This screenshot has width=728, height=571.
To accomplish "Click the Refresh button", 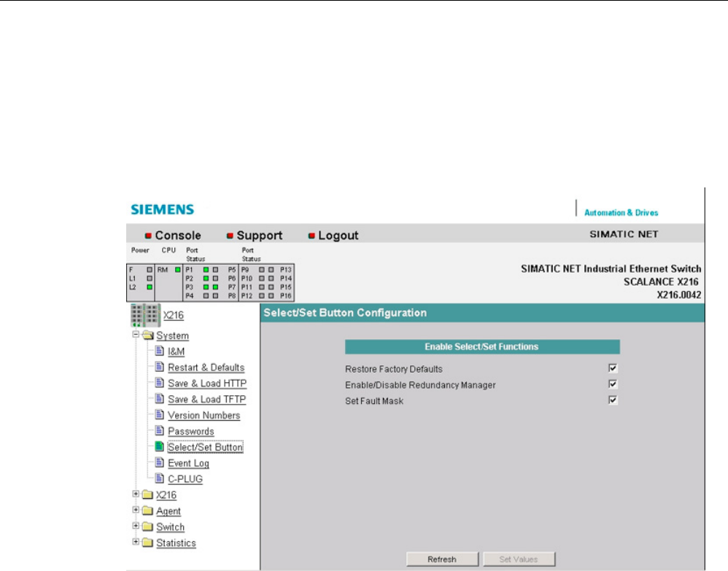I will point(442,559).
